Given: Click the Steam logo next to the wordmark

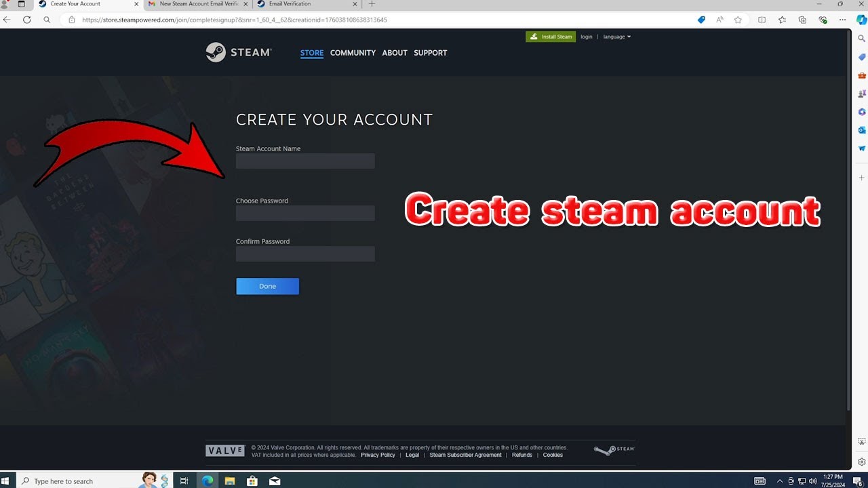Looking at the screenshot, I should click(x=217, y=52).
